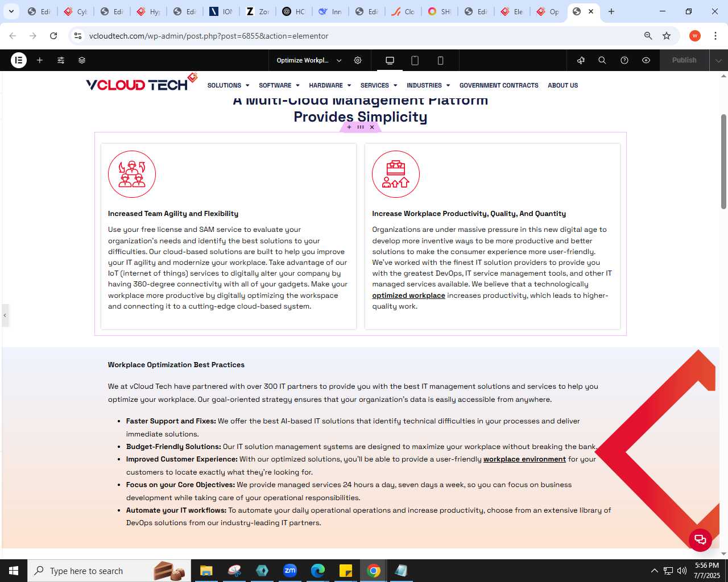This screenshot has height=582, width=728.
Task: Click the 'Automate your IT workflows:' bullet
Action: pyautogui.click(x=176, y=510)
